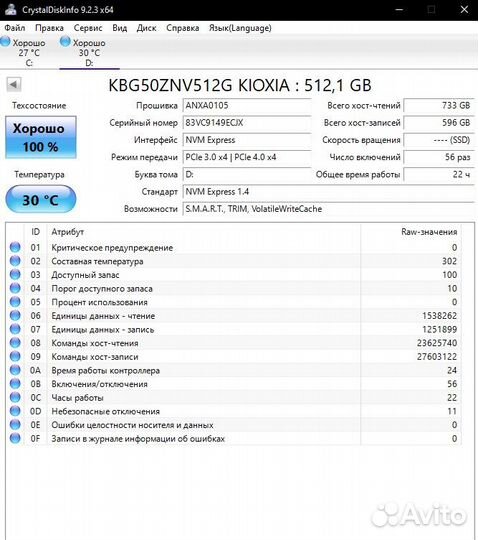The width and height of the screenshot is (478, 540).
Task: Click the serial number field 83VC9149ECJX
Action: pyautogui.click(x=247, y=123)
